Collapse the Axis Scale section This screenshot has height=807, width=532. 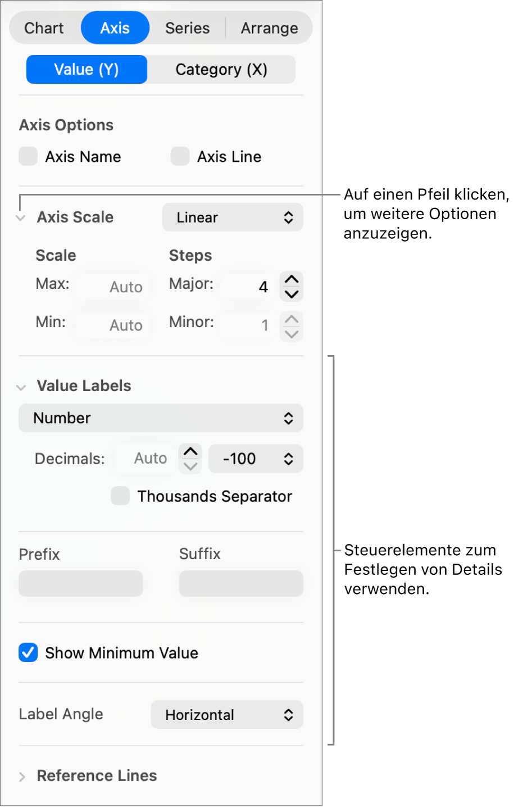[21, 218]
